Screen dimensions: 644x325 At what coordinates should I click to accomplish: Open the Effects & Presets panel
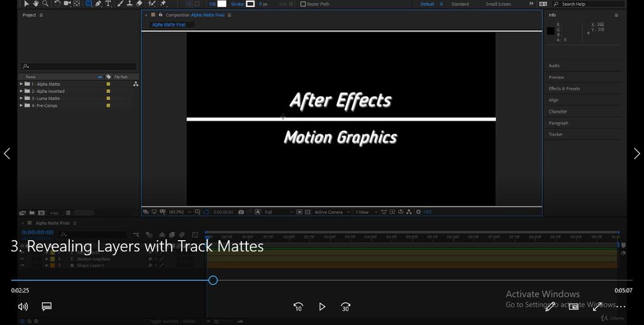point(564,89)
